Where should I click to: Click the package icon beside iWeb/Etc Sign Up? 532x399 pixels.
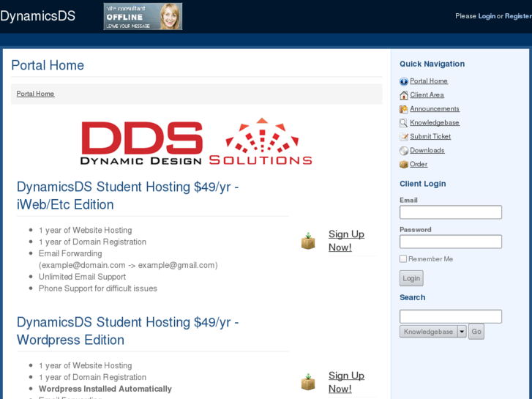click(x=308, y=241)
